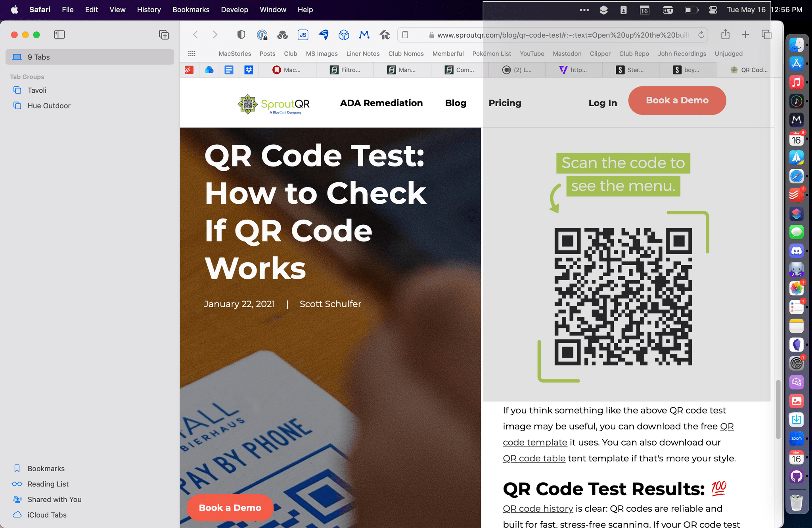Click the Pricing navigation tab

click(x=505, y=102)
